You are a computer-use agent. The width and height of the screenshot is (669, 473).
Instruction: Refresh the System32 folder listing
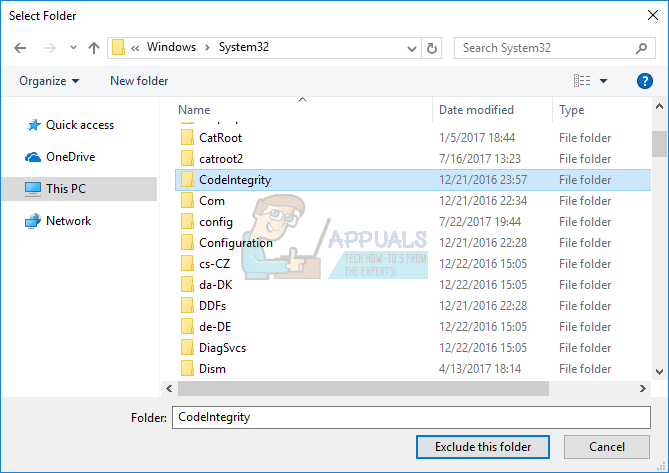(x=432, y=48)
